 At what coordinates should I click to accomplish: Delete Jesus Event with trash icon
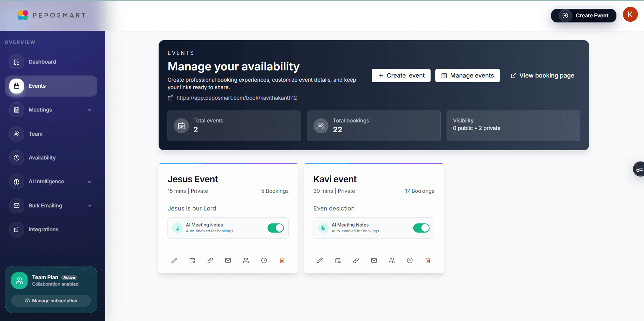point(282,260)
